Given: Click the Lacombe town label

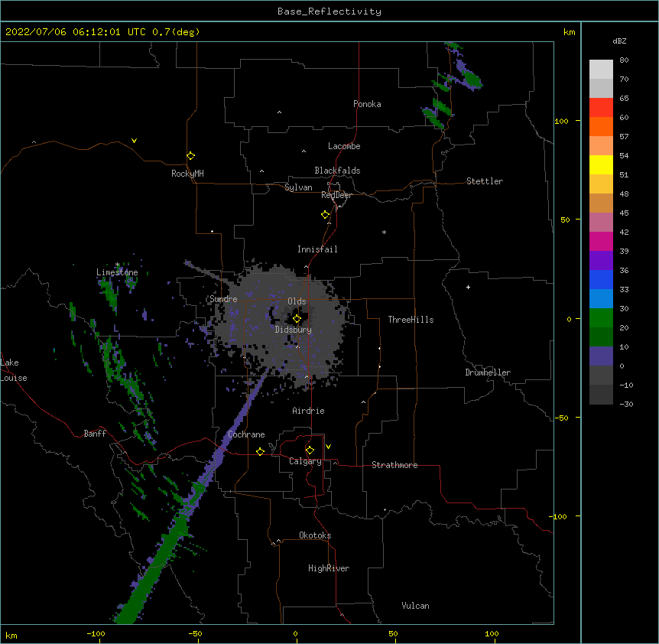Looking at the screenshot, I should 344,146.
